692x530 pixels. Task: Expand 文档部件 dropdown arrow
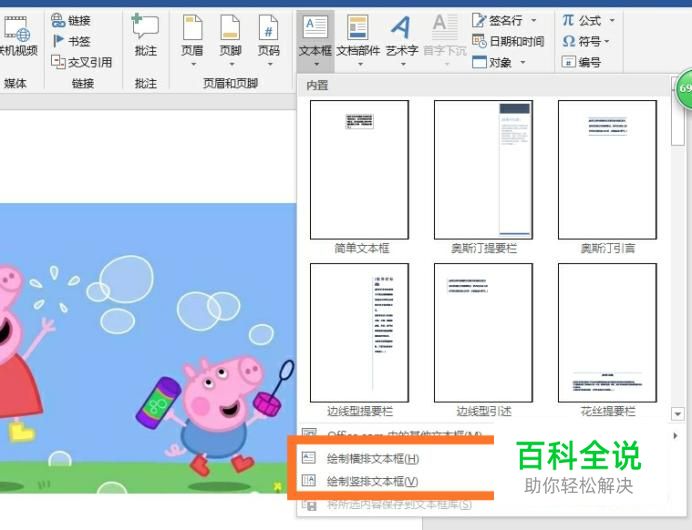(x=360, y=64)
